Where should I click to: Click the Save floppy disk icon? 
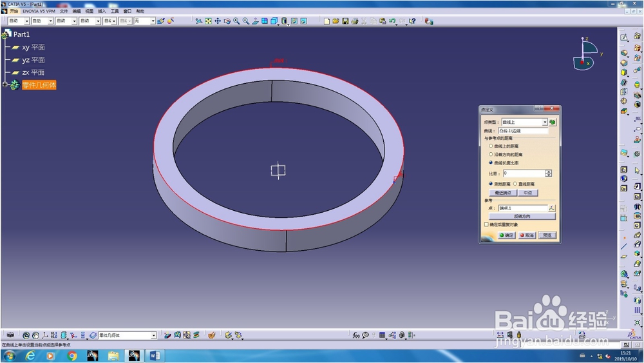coord(345,21)
